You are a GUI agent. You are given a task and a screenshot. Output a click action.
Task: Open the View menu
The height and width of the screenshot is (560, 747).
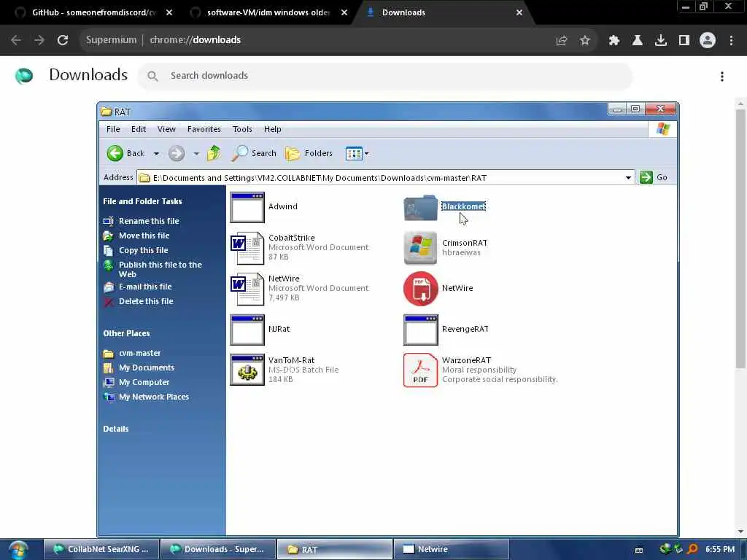click(167, 129)
